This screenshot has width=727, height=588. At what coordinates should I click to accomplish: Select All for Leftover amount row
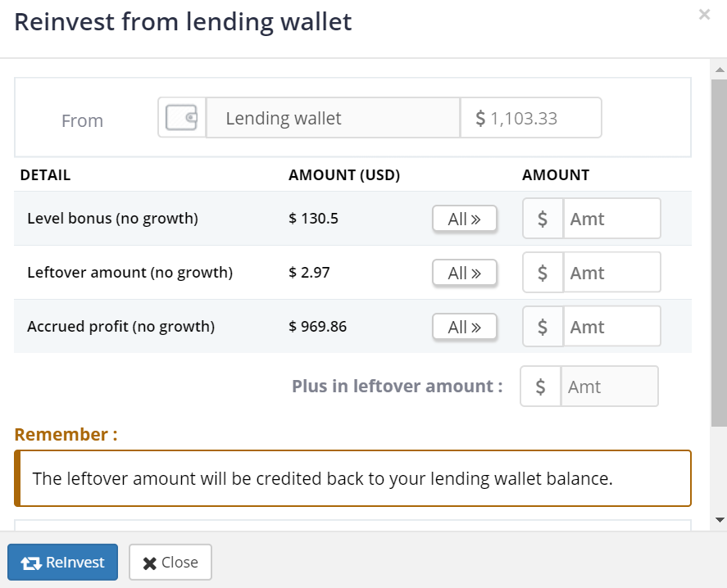[x=465, y=273]
